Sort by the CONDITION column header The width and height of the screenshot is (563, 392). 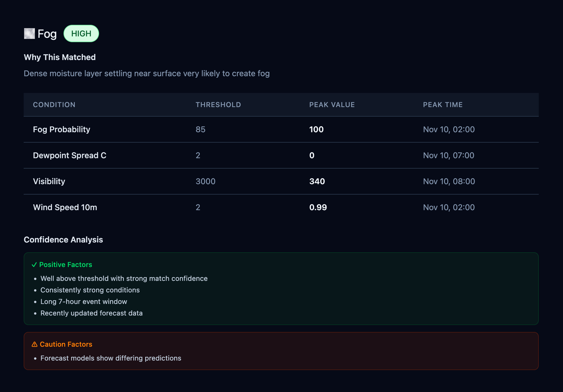coord(54,105)
